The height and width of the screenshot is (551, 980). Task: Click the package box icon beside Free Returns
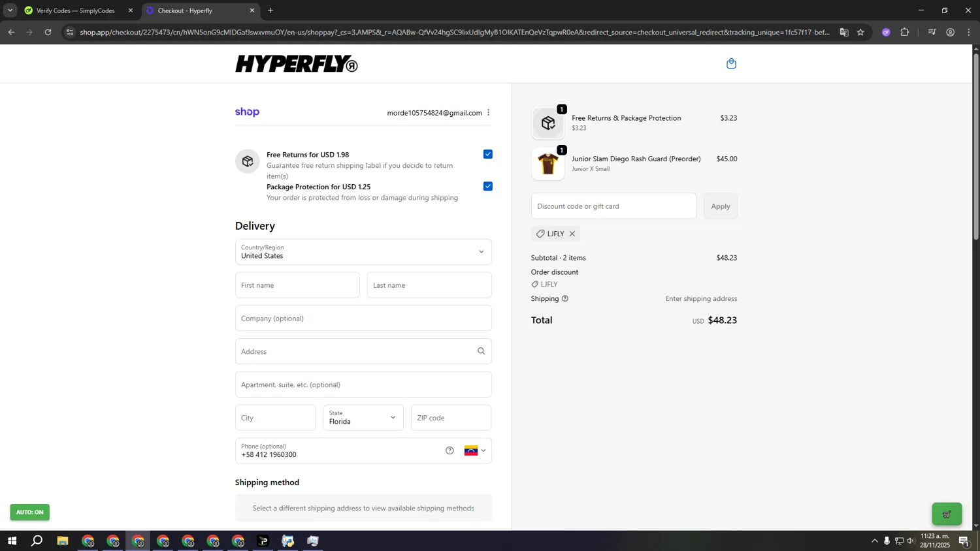(248, 161)
